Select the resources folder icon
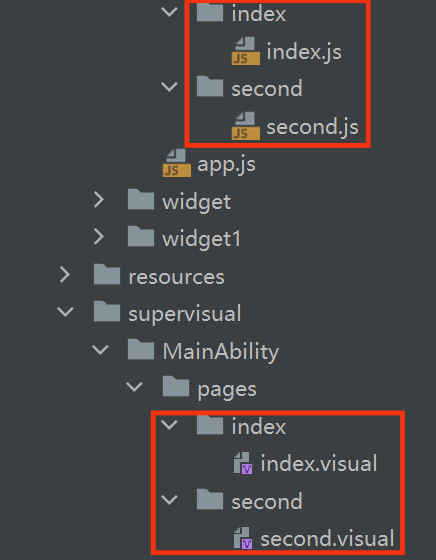The width and height of the screenshot is (436, 560). [107, 274]
